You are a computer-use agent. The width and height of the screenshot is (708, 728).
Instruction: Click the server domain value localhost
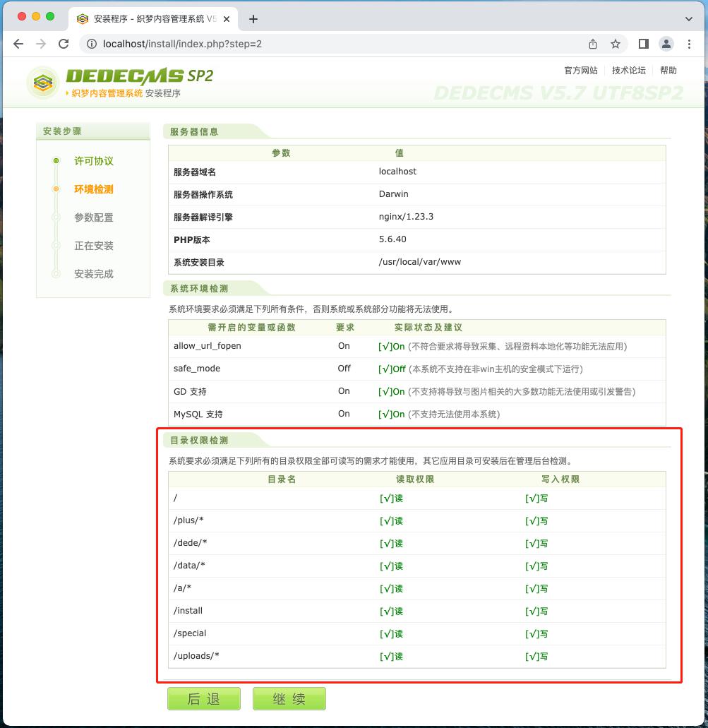[397, 172]
